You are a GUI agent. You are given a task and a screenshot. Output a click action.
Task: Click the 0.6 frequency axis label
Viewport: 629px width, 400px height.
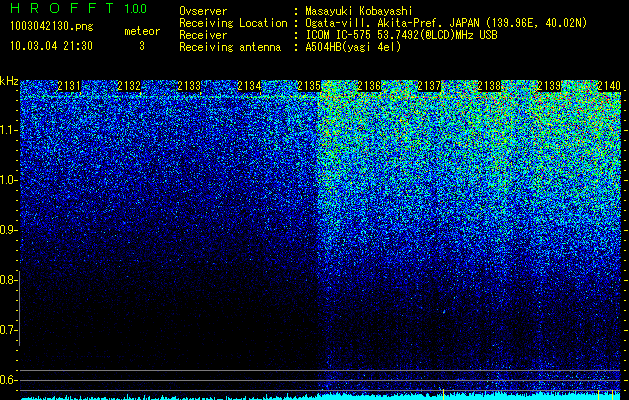click(7, 380)
